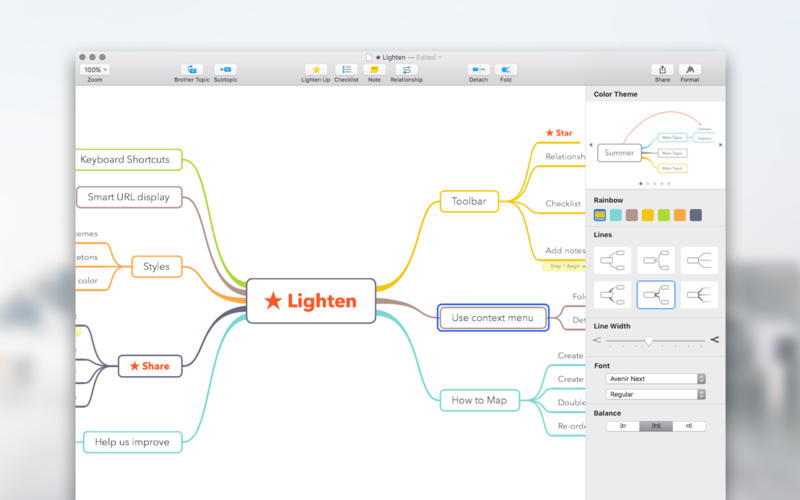Image resolution: width=800 pixels, height=500 pixels.
Task: Open the yellow note under Add notes
Action: coord(564,266)
